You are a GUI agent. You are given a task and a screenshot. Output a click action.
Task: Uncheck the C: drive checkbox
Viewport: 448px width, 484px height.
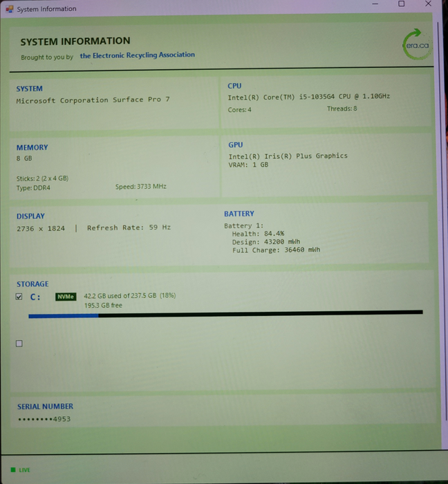click(19, 297)
